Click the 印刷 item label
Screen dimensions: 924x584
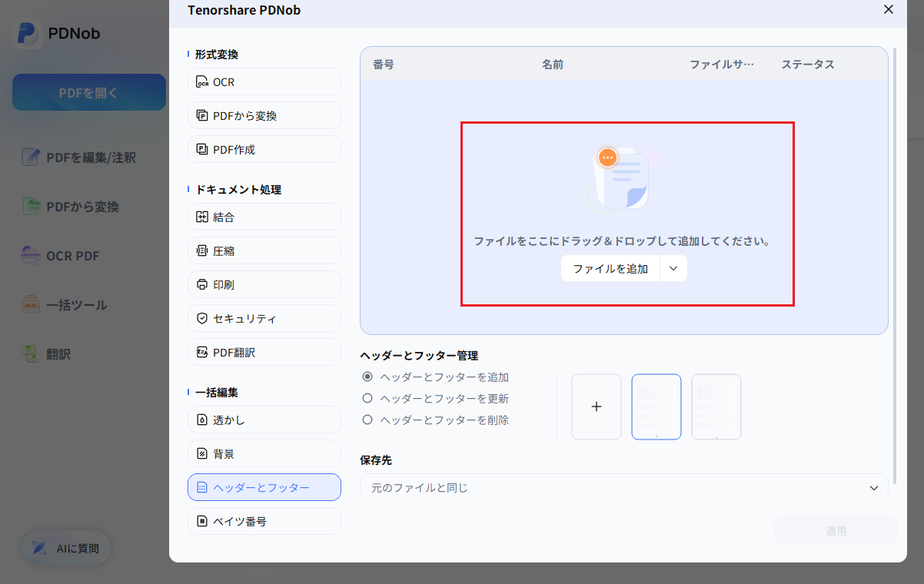point(224,285)
